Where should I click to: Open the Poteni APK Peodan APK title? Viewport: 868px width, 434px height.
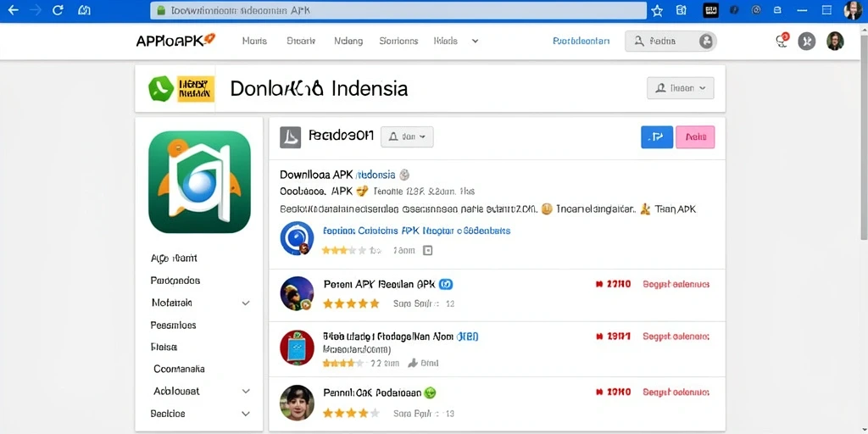click(x=380, y=285)
